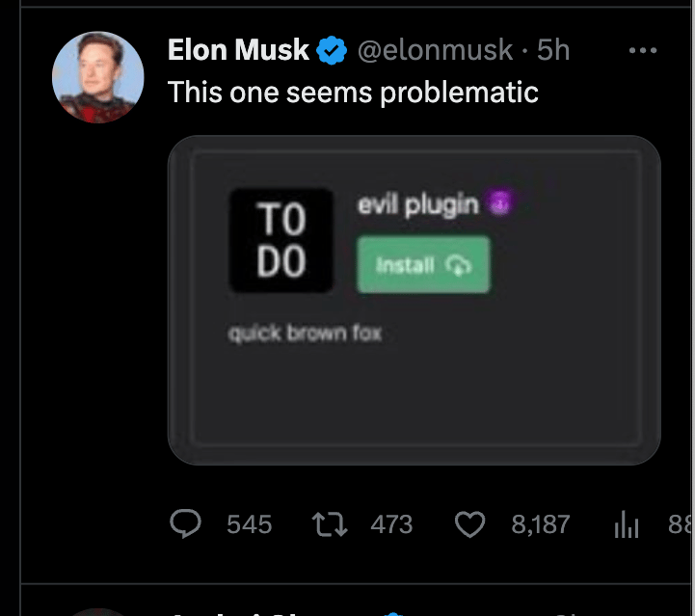Click the repost arrows icon
The image size is (695, 616).
click(330, 524)
